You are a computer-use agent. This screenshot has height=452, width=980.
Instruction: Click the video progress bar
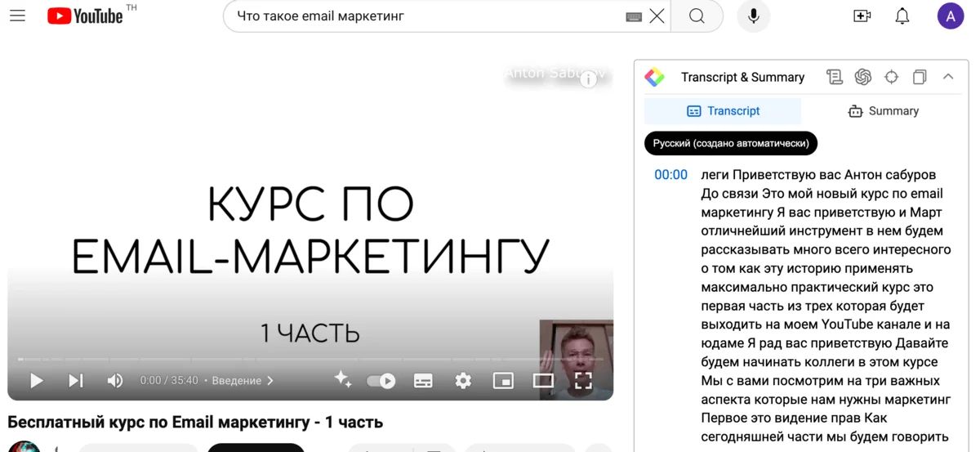click(310, 359)
